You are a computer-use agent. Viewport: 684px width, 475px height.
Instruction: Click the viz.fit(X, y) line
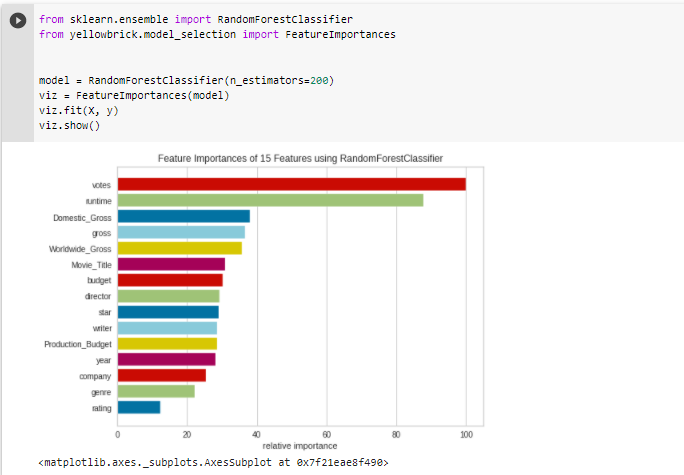(79, 111)
